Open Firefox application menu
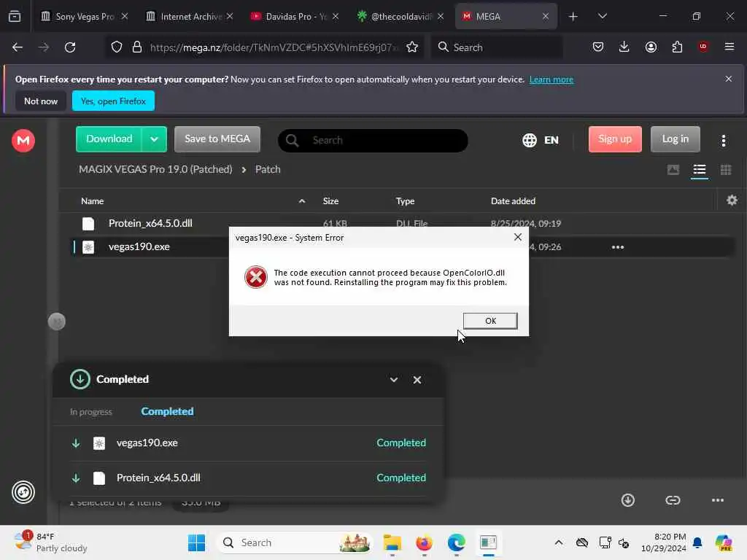Viewport: 747px width, 560px height. pyautogui.click(x=729, y=47)
